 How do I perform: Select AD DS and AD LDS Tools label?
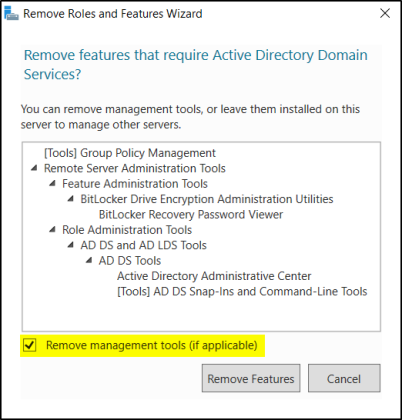pyautogui.click(x=144, y=245)
